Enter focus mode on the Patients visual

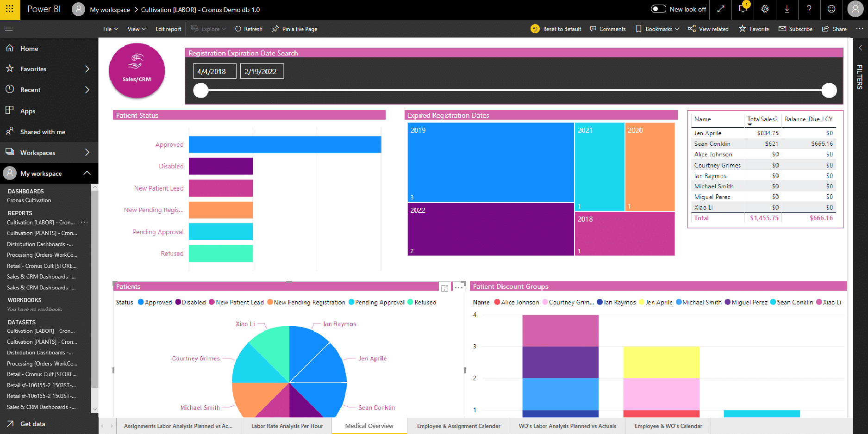click(444, 287)
